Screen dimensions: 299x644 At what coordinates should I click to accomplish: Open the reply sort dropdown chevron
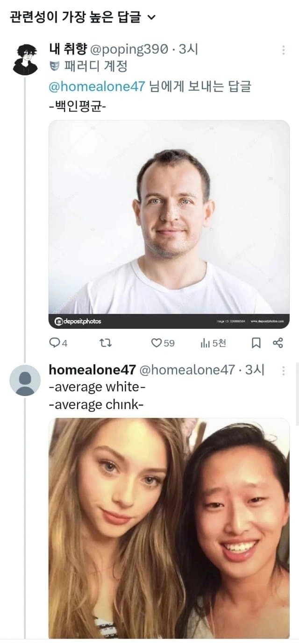point(150,18)
